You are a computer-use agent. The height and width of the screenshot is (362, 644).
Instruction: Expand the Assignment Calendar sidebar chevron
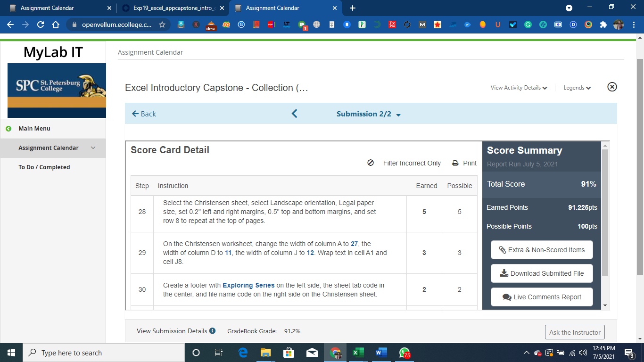coord(93,148)
